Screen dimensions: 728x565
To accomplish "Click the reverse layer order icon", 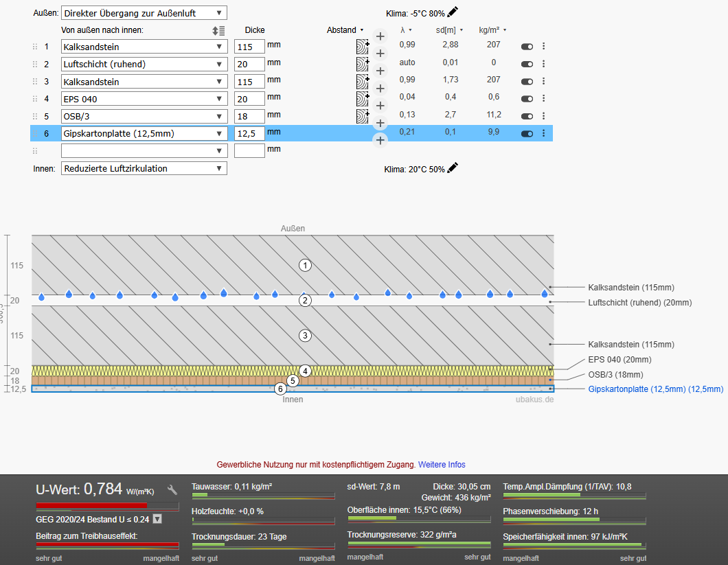I will 218,31.
